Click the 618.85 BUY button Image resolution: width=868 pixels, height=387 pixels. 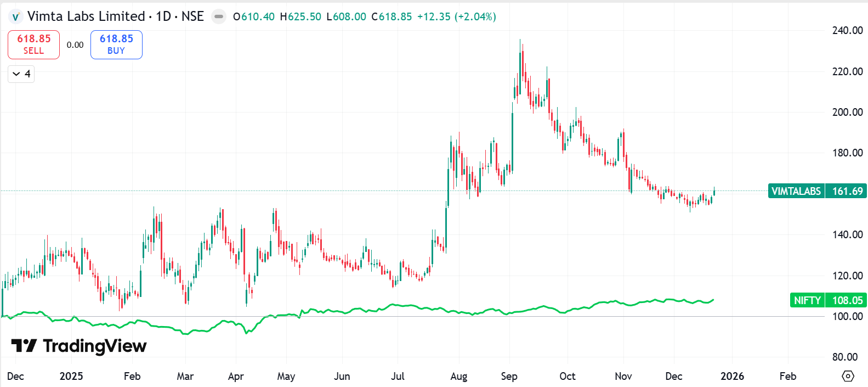tap(116, 44)
